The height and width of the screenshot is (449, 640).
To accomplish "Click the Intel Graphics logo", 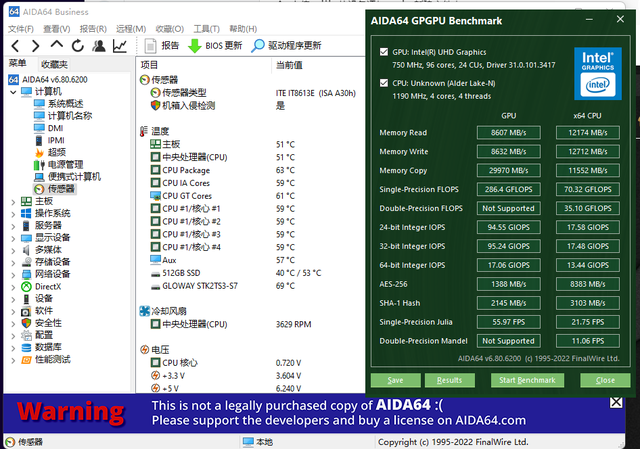I will (x=598, y=74).
